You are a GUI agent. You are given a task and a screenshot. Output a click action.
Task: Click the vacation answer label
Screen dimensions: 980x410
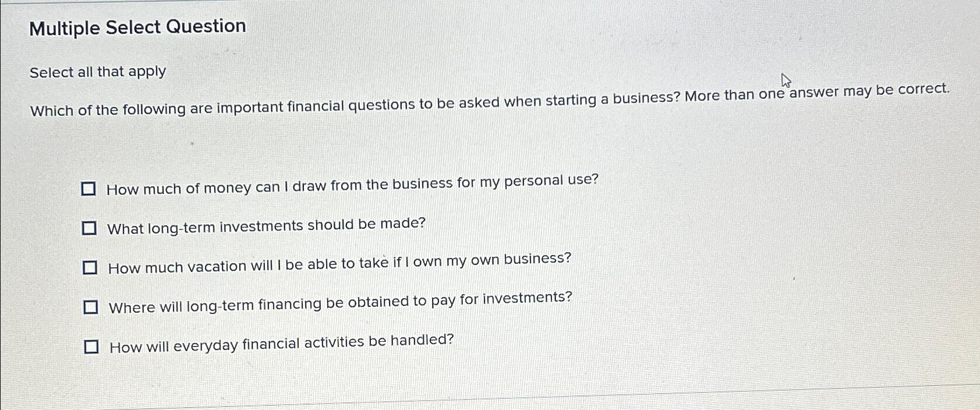click(x=339, y=263)
